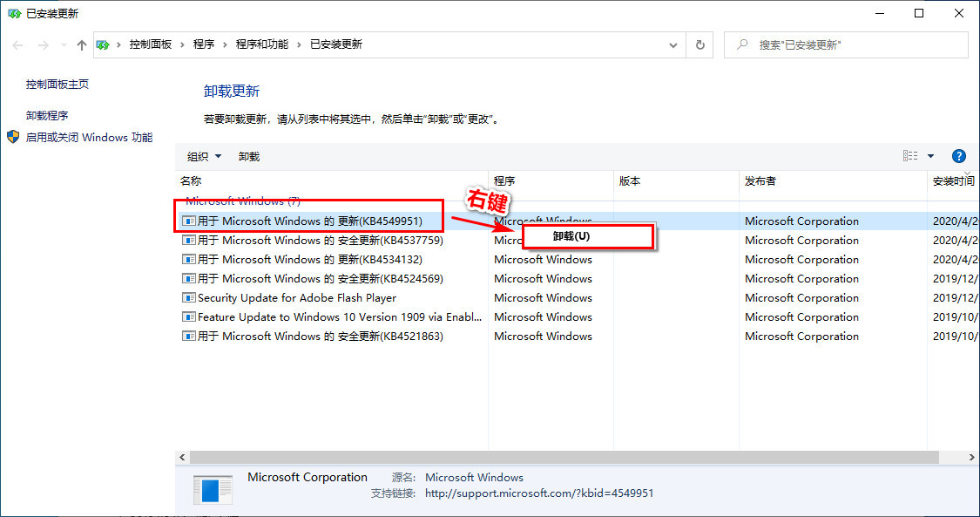Viewport: 980px width, 517px height.
Task: Click the 卸载 toolbar button
Action: (x=249, y=156)
